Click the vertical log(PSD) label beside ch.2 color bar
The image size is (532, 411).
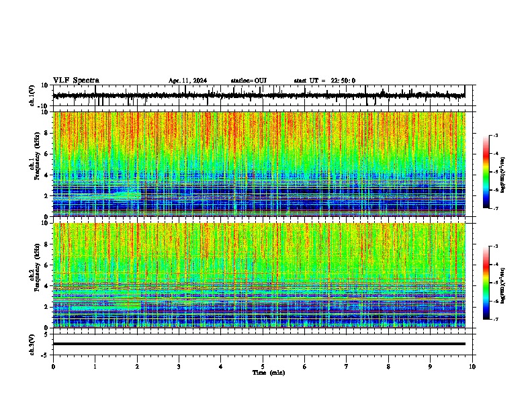[x=503, y=286]
